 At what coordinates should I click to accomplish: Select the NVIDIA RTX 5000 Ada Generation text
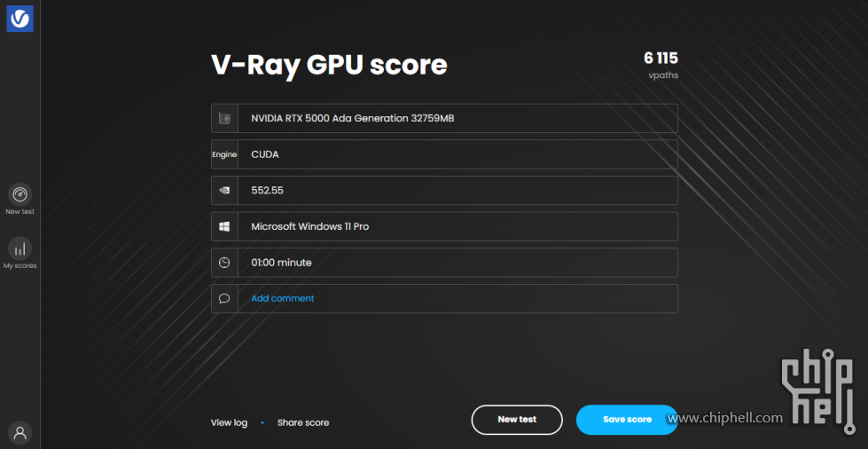pyautogui.click(x=353, y=118)
